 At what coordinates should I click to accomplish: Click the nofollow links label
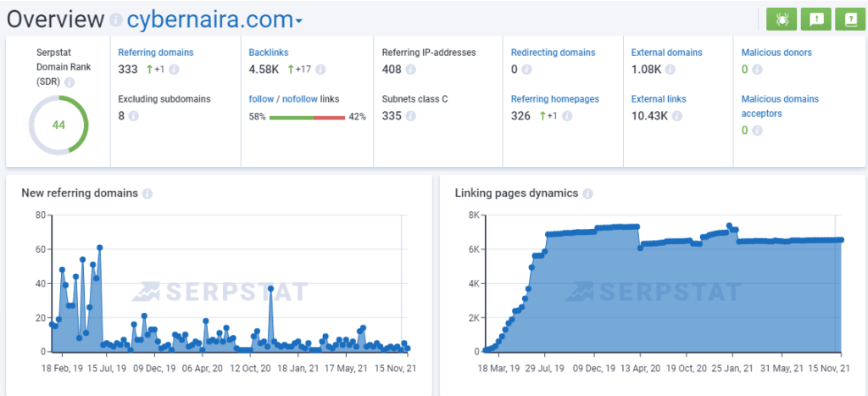pyautogui.click(x=300, y=99)
